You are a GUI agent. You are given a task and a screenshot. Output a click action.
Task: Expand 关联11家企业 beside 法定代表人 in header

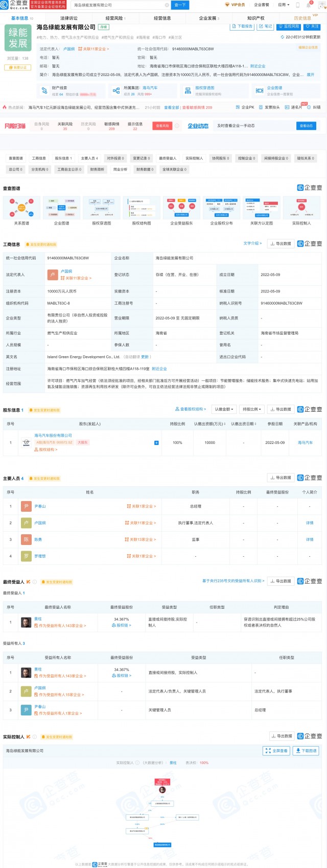pyautogui.click(x=94, y=49)
